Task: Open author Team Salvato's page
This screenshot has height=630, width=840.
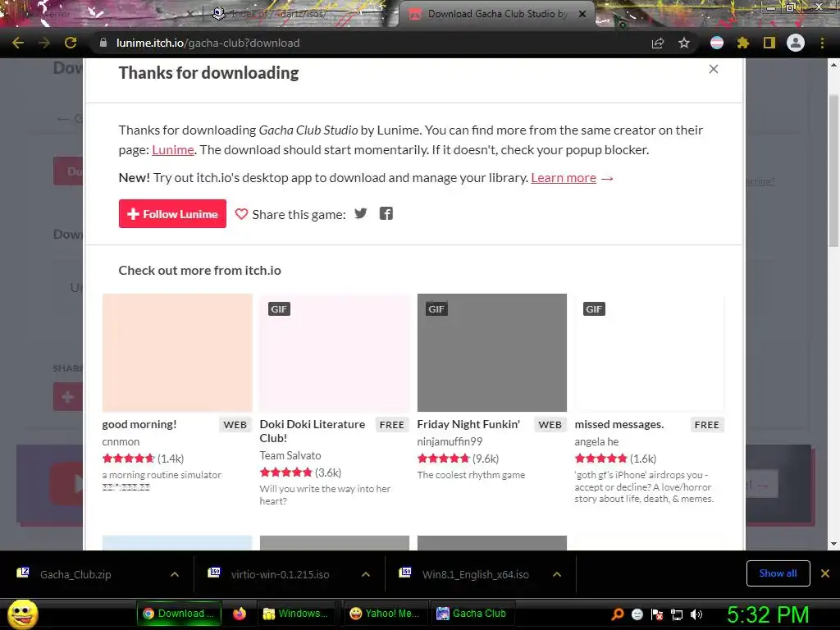Action: pos(290,455)
